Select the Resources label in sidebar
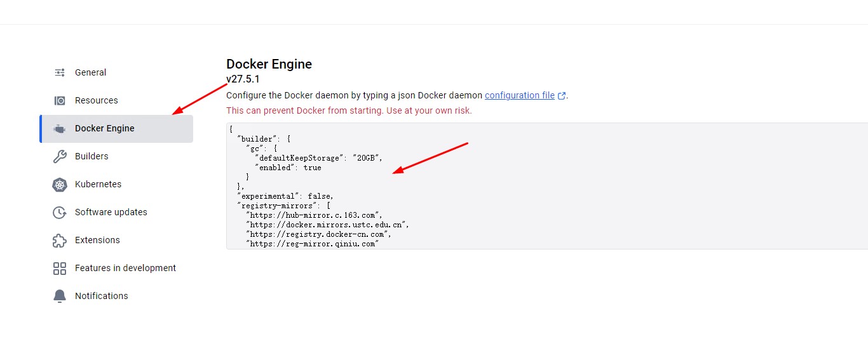Screen dimensions: 868x353 (x=96, y=100)
